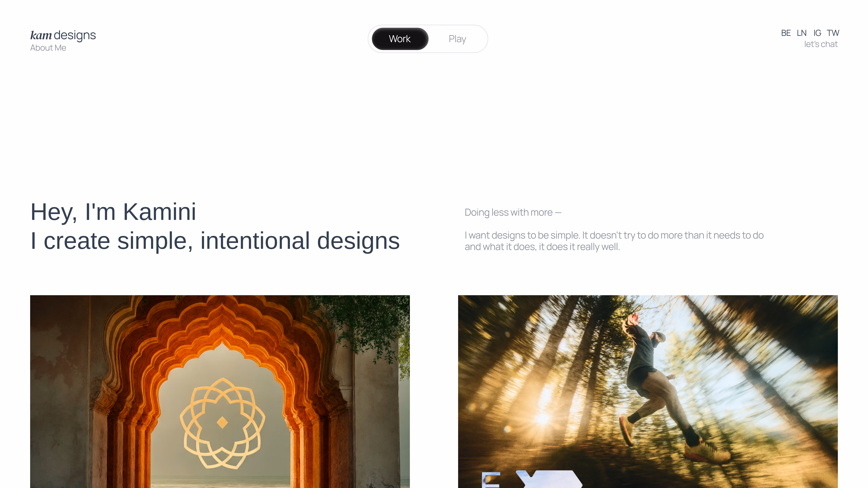Click the kam designs logo
The height and width of the screenshot is (488, 868).
(63, 35)
